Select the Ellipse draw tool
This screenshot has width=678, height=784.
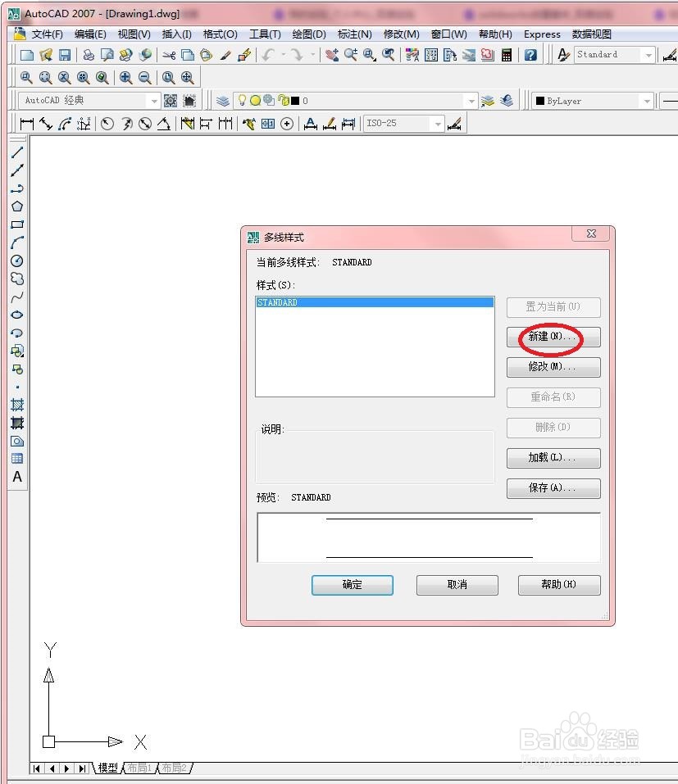[17, 315]
